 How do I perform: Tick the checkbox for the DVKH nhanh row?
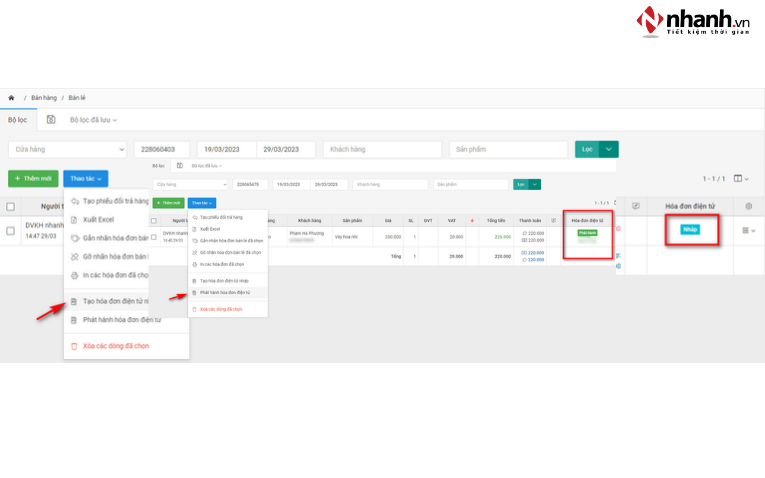tap(10, 231)
